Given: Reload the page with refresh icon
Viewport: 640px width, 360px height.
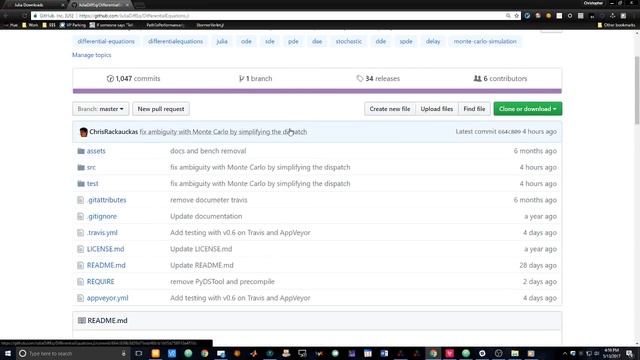Looking at the screenshot, I should (25, 16).
